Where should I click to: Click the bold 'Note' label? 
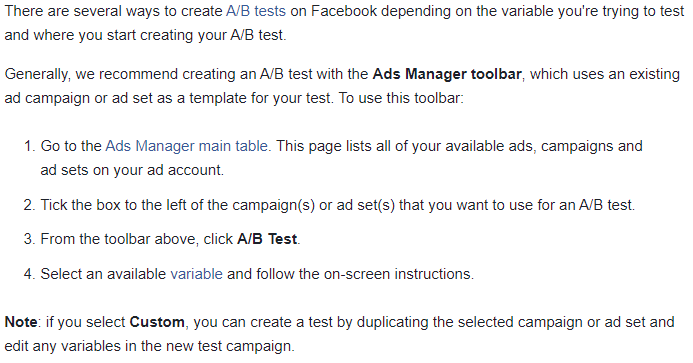click(x=21, y=322)
